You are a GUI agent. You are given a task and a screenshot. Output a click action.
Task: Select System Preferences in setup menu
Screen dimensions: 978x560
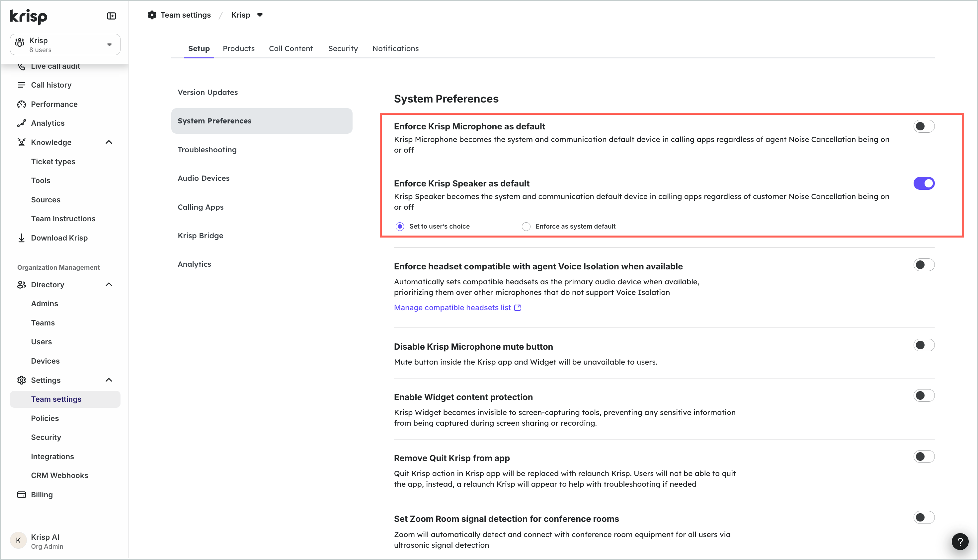pos(262,121)
